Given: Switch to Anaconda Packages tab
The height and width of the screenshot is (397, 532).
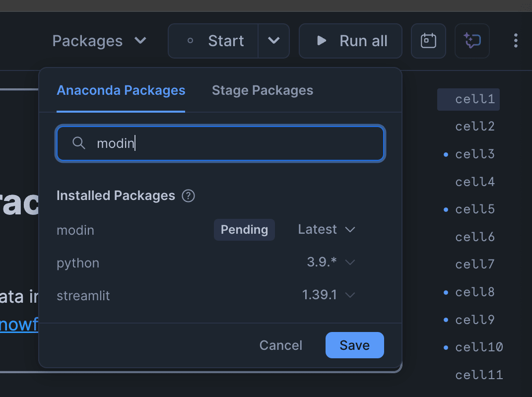Looking at the screenshot, I should click(x=121, y=90).
